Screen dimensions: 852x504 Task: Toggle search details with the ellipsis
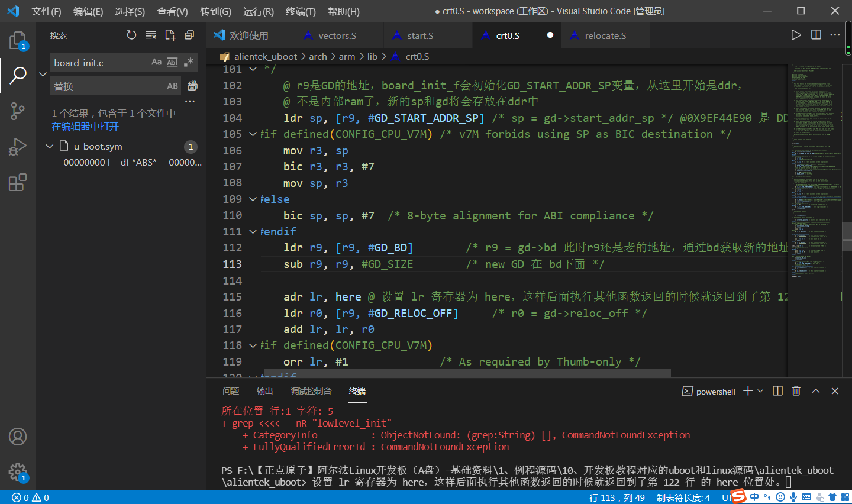(x=190, y=101)
